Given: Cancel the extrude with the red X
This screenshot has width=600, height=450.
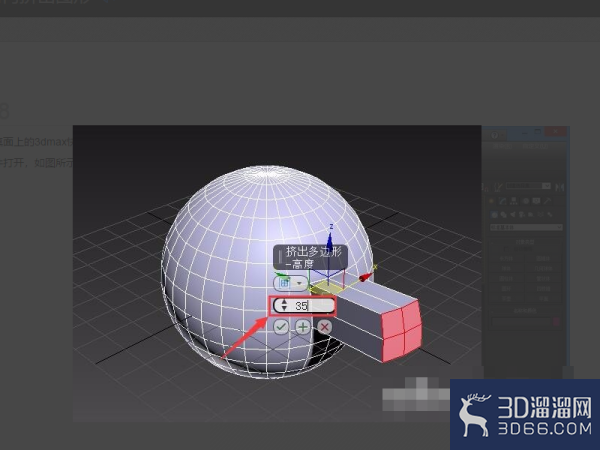Looking at the screenshot, I should [x=324, y=327].
